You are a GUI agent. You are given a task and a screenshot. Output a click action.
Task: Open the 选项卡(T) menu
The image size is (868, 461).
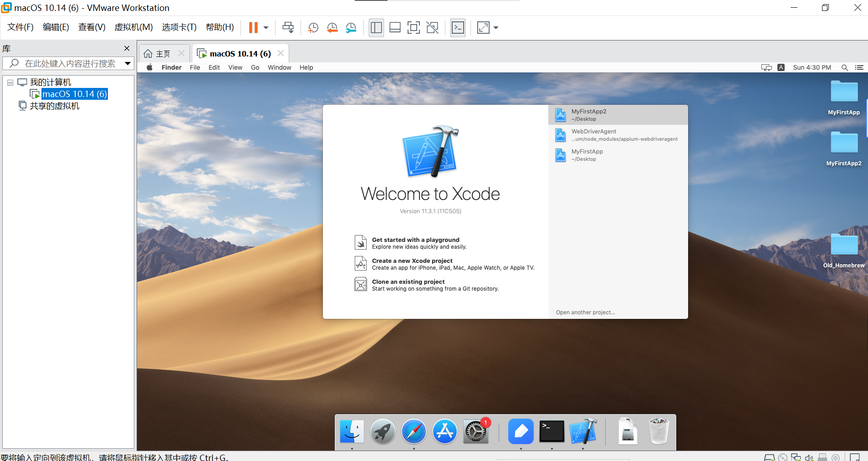[x=179, y=27]
